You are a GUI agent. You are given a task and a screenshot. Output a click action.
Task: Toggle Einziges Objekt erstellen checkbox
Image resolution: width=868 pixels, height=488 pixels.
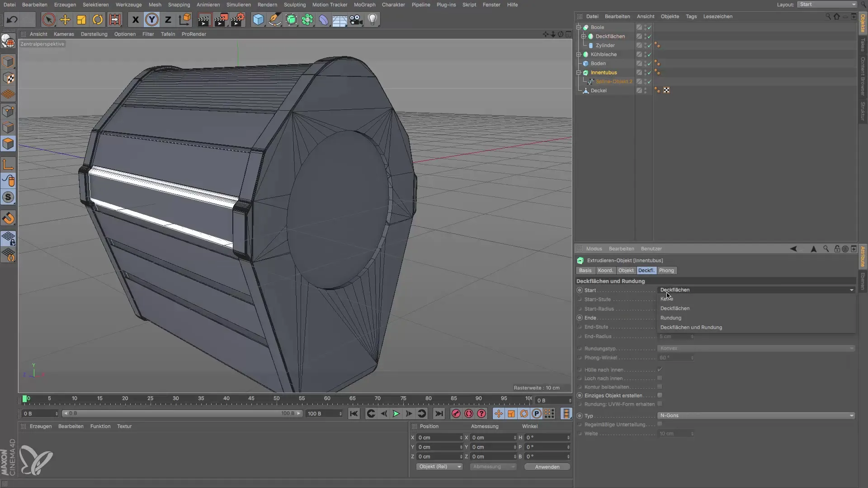660,395
